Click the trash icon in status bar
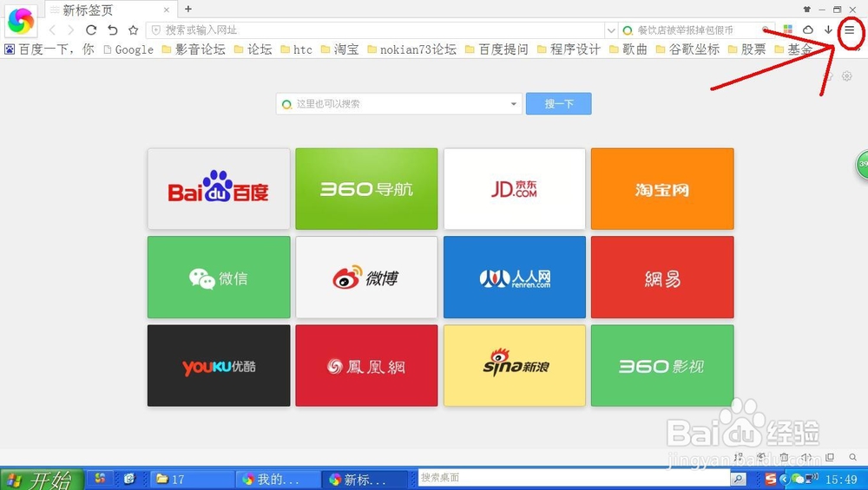The image size is (868, 490). tap(784, 457)
